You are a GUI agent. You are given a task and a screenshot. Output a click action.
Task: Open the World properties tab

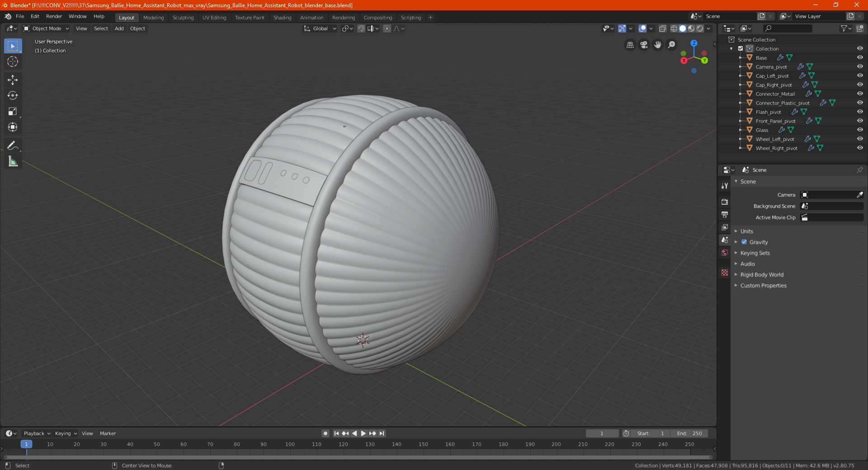[x=725, y=253]
